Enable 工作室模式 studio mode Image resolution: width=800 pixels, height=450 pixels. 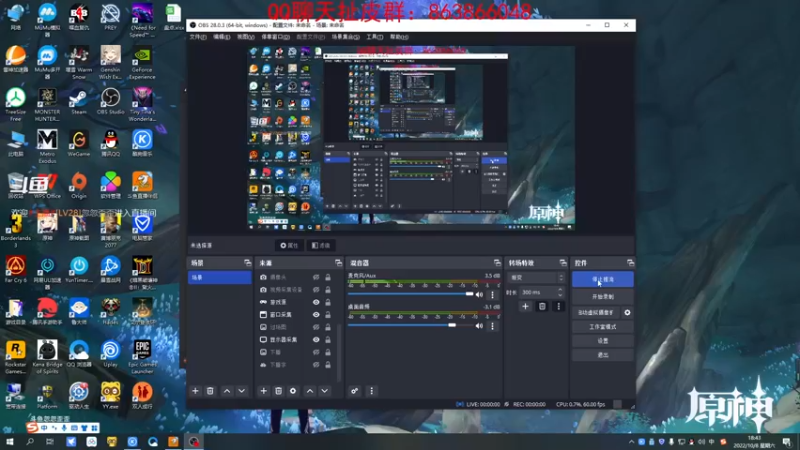(x=603, y=327)
